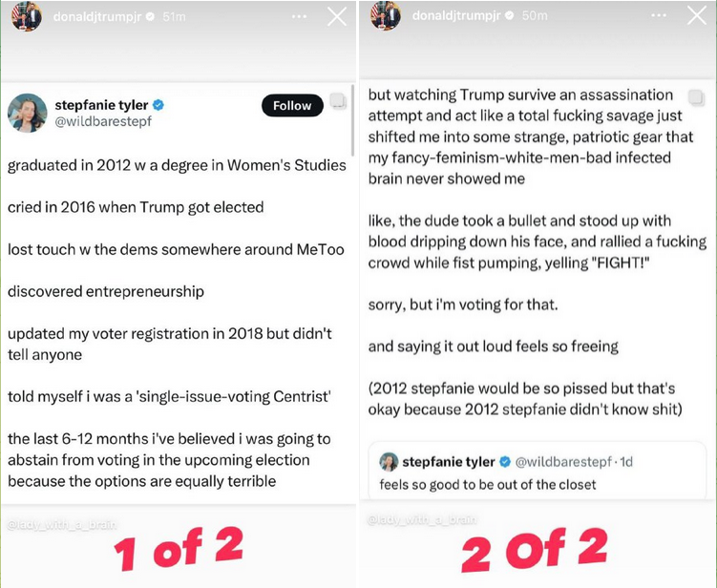
Task: Click stepfanie tyler's avatar in left tweet
Action: point(28,113)
